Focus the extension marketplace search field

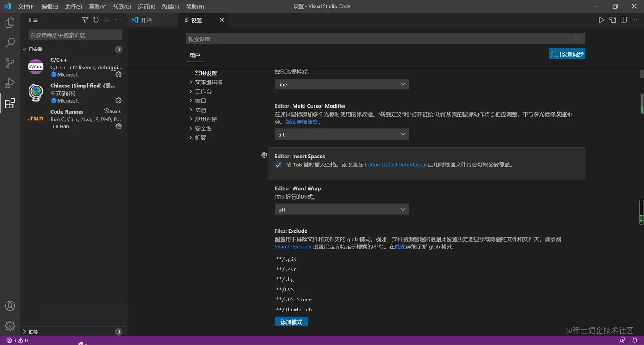point(75,35)
